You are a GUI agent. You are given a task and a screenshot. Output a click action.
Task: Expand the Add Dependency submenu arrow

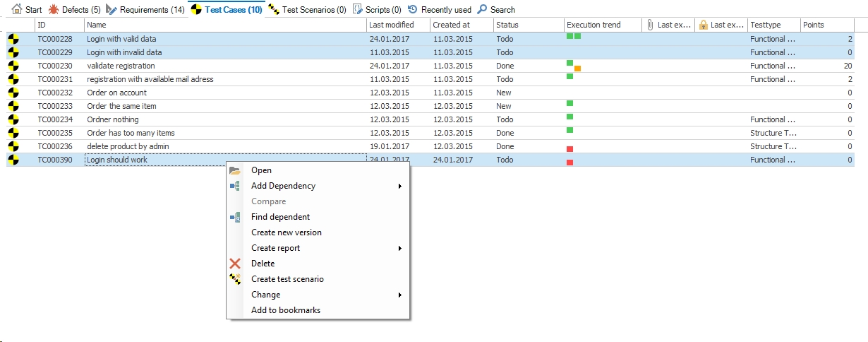click(399, 186)
